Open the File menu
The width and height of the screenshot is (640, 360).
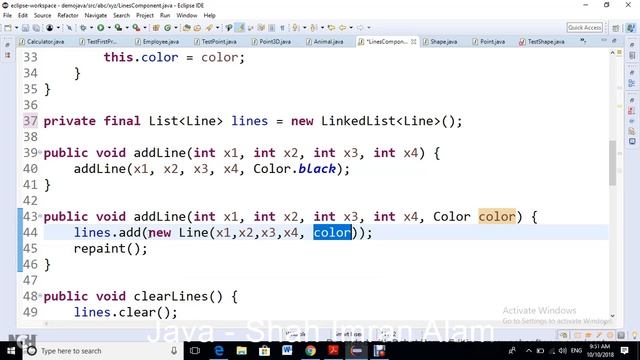point(7,16)
